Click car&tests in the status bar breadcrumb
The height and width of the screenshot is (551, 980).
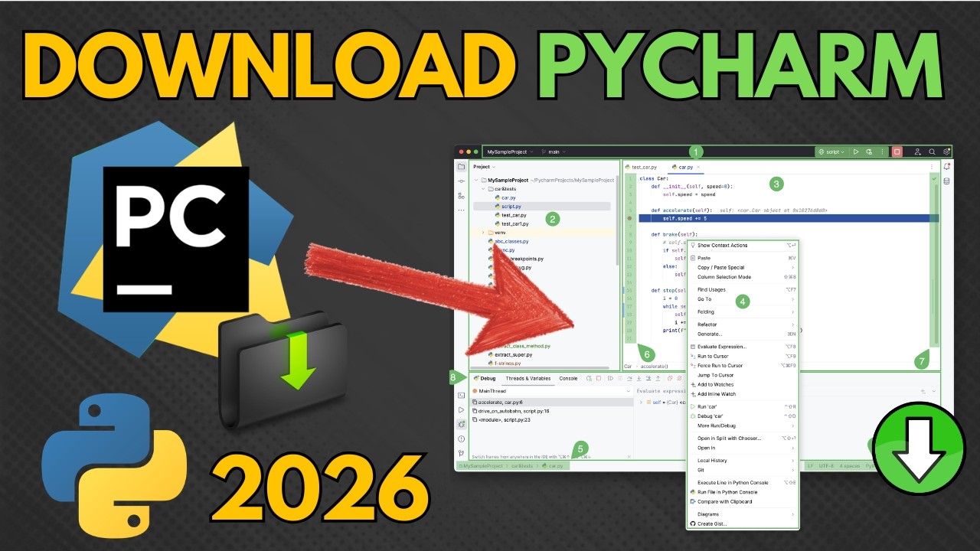coord(522,466)
